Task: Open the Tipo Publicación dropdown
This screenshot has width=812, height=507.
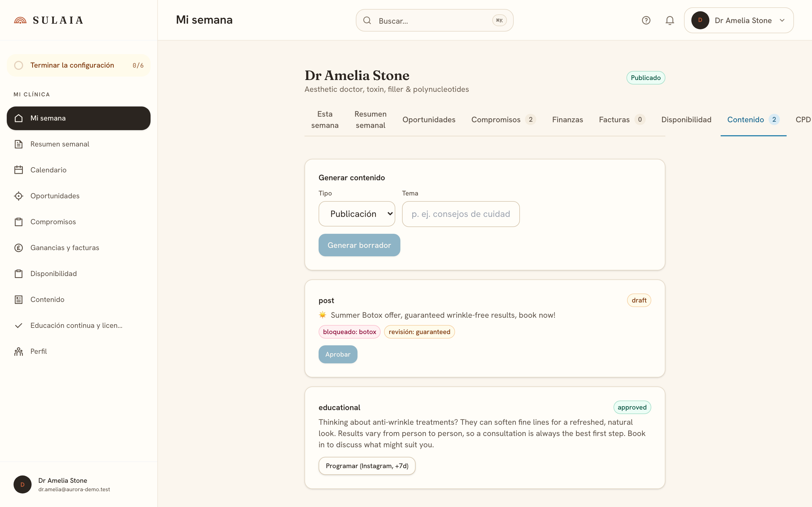Action: click(357, 214)
